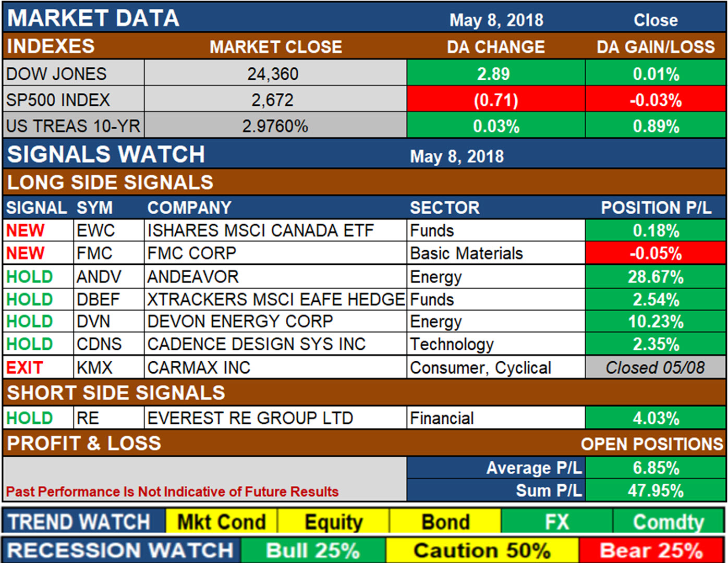Click the past performance disclaimer text
The image size is (728, 563).
[172, 492]
